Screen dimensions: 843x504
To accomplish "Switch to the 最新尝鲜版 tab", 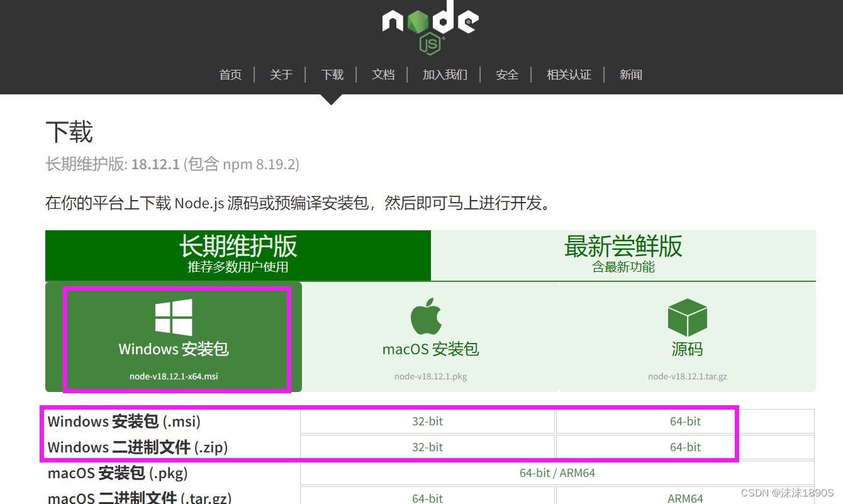I will click(x=623, y=255).
